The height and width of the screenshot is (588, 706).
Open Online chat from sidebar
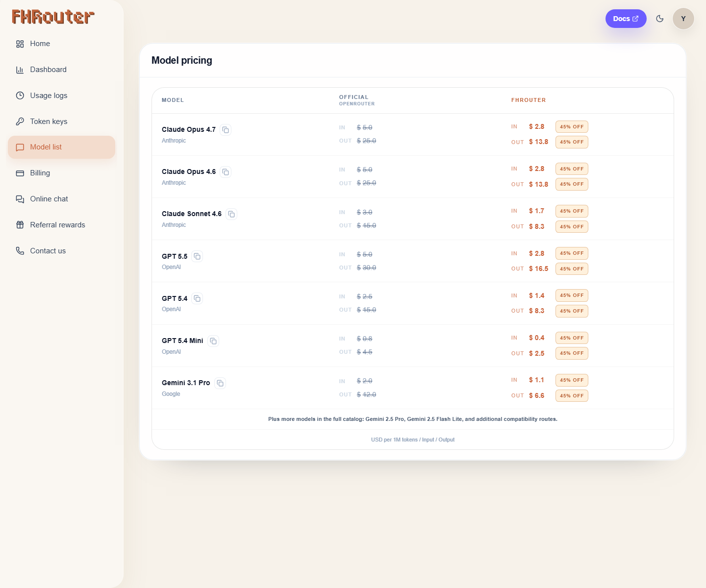[x=61, y=199]
